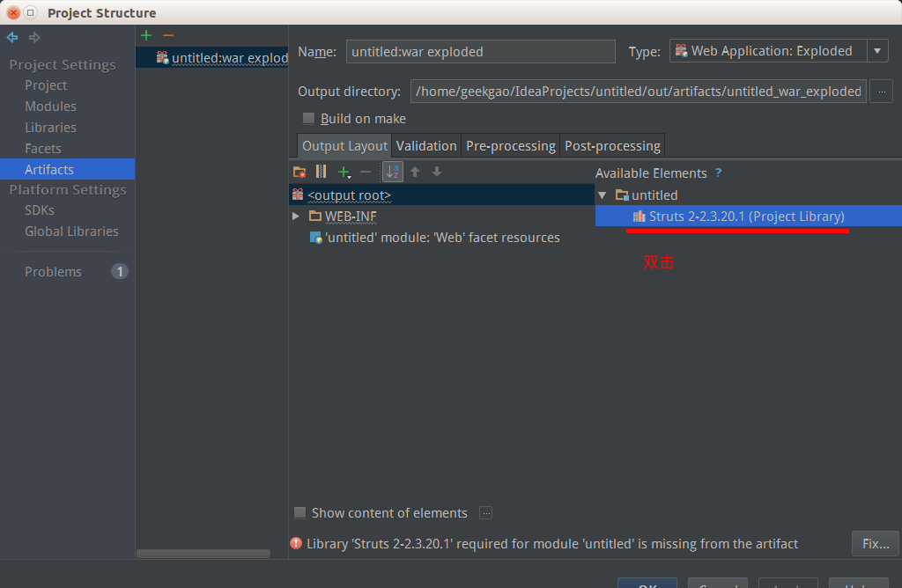This screenshot has width=902, height=588.
Task: Select the WEB-INF folder row
Action: point(441,217)
